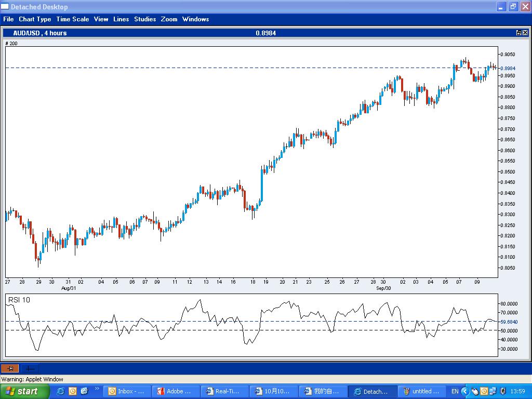Click the 0.9050 price axis label
The height and width of the screenshot is (399, 532).
point(508,54)
